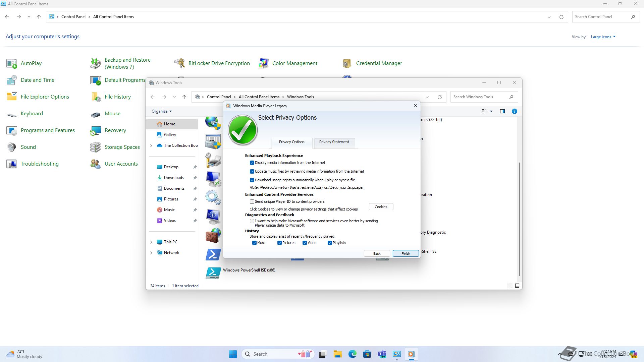
Task: Launch Microsoft Edge from taskbar
Action: point(352,354)
